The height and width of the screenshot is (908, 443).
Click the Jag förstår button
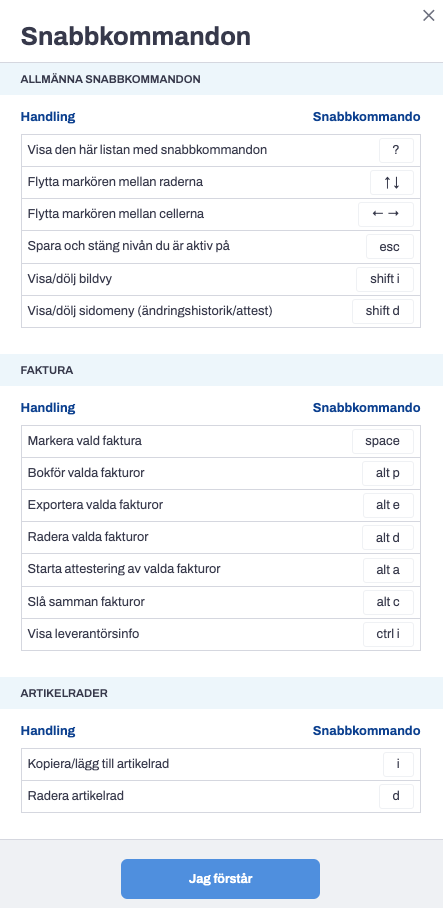(x=221, y=878)
